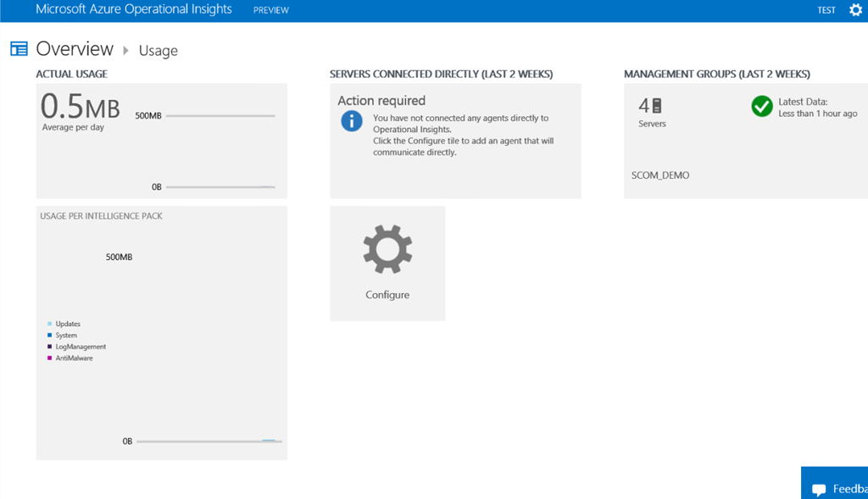The height and width of the screenshot is (499, 868).
Task: Open settings gear in top header
Action: (855, 10)
